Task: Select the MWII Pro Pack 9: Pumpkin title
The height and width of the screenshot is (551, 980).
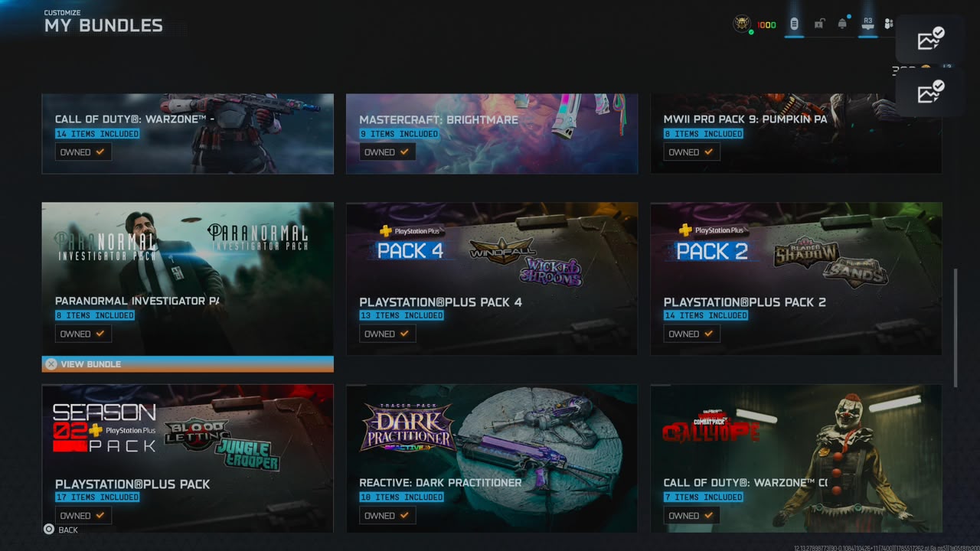Action: coord(745,119)
